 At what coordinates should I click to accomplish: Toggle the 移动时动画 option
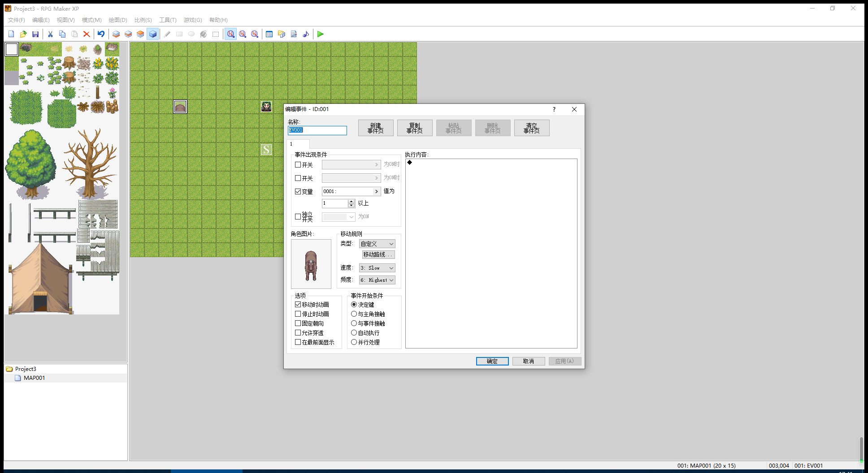pyautogui.click(x=298, y=305)
